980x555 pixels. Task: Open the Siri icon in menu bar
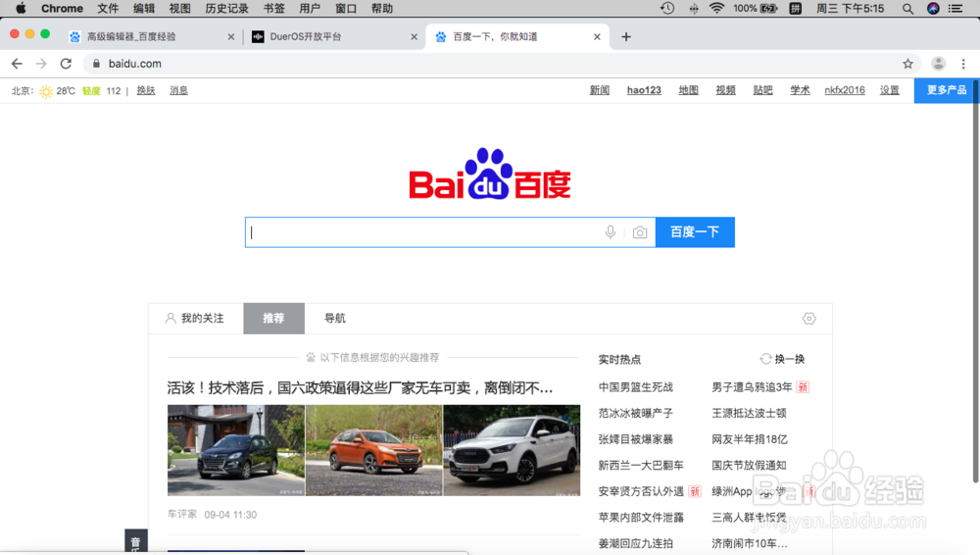pos(933,8)
